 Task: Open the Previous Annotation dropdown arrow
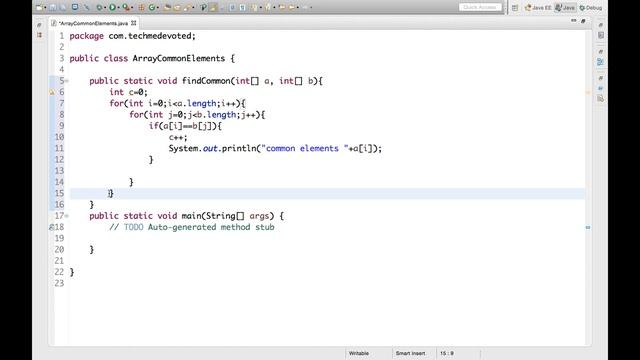point(274,7)
